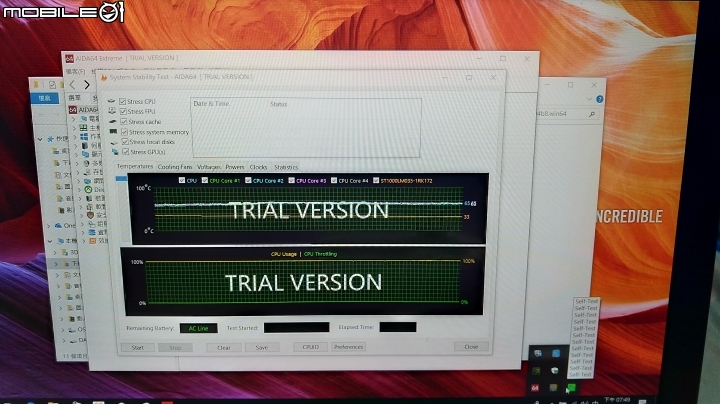This screenshot has width=720, height=404.
Task: Click the Save button
Action: point(262,348)
